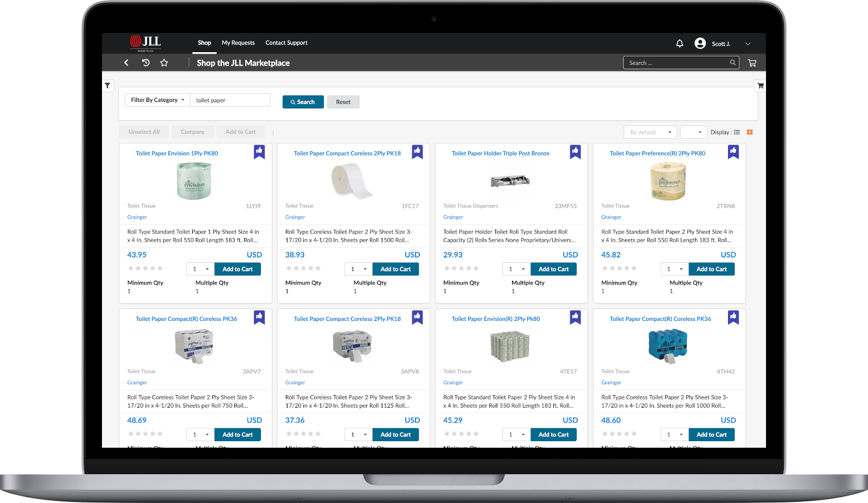Open the notifications bell
The width and height of the screenshot is (868, 503).
click(679, 43)
